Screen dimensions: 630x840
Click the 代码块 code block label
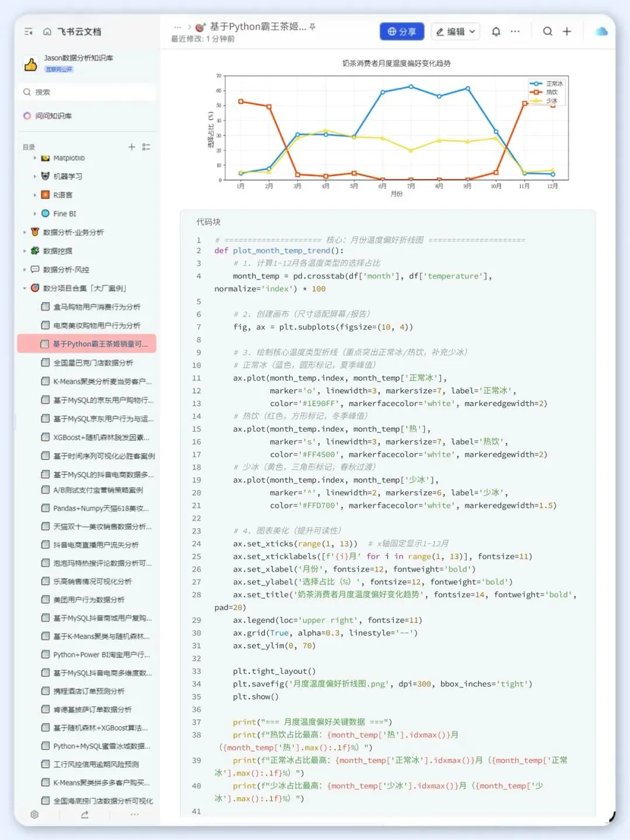point(208,222)
